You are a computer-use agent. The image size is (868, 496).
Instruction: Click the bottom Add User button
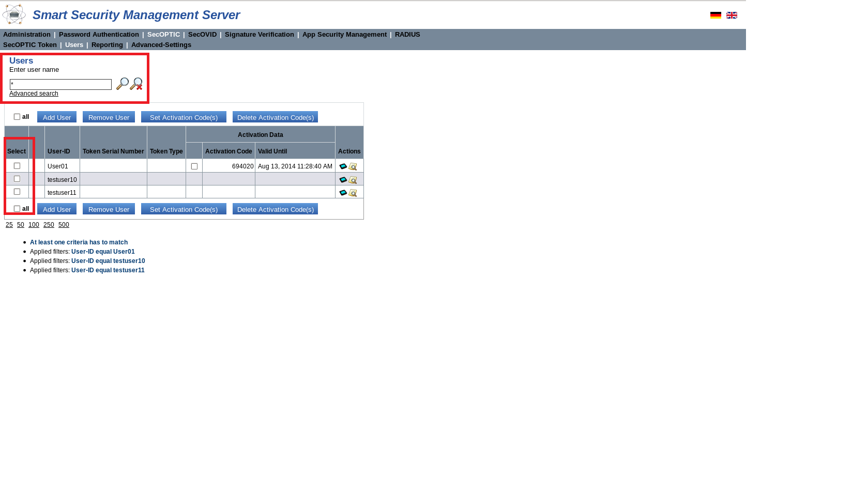(x=57, y=209)
